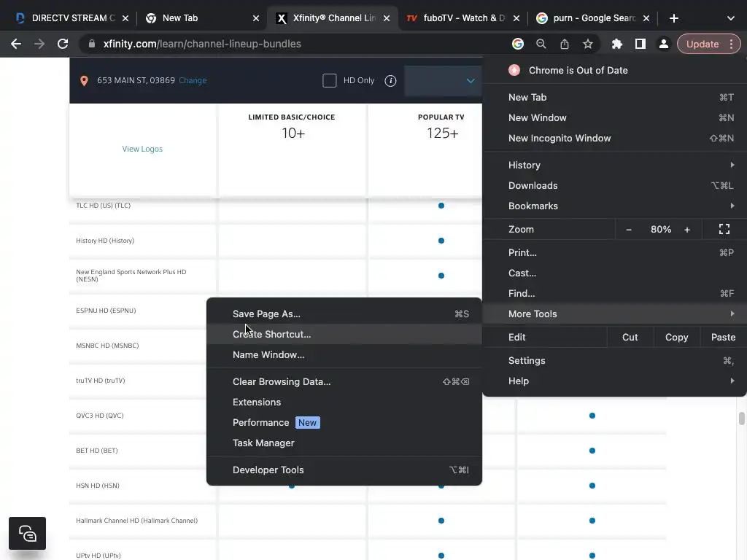Open a new tab with plus icon

[673, 18]
